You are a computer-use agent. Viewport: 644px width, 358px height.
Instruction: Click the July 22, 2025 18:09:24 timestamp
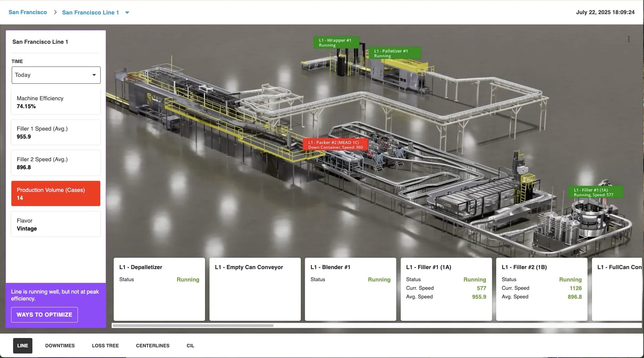click(x=605, y=12)
